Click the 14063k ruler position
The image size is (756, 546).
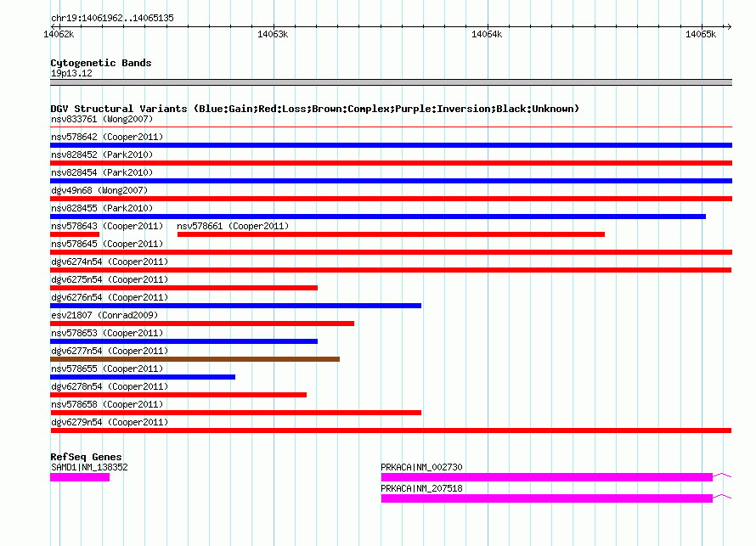[273, 34]
